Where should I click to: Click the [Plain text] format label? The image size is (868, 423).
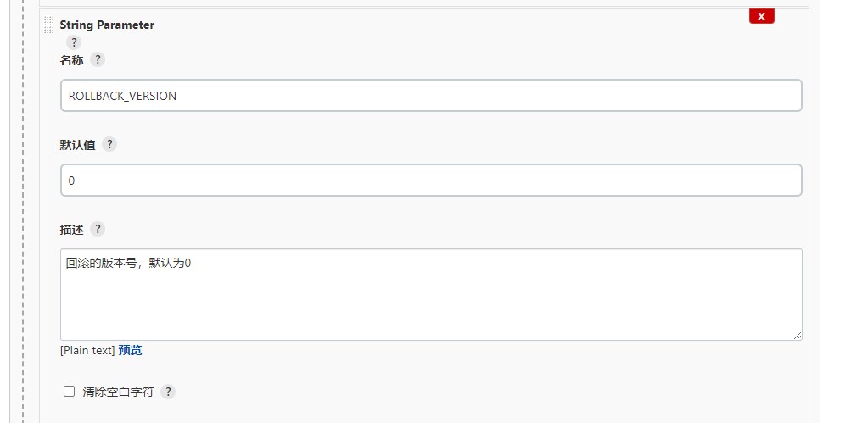87,351
